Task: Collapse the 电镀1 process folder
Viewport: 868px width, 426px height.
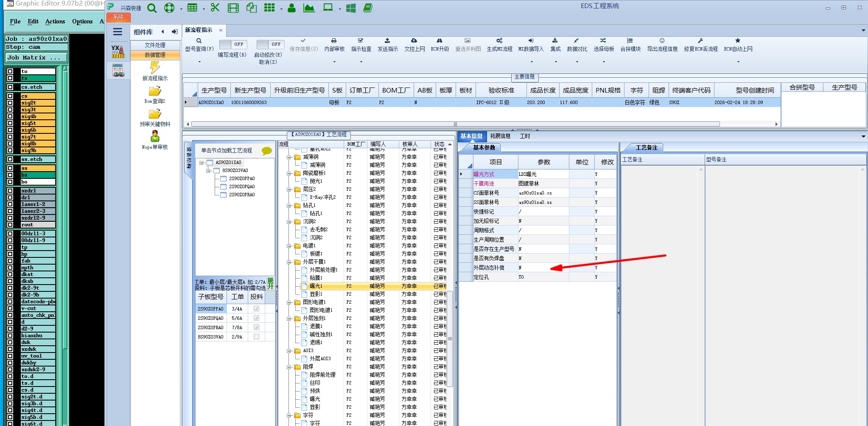Action: (289, 246)
